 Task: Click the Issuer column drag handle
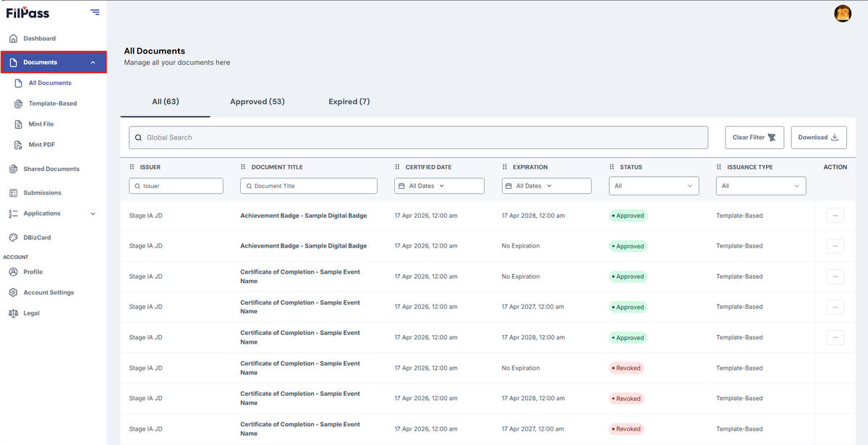tap(132, 167)
